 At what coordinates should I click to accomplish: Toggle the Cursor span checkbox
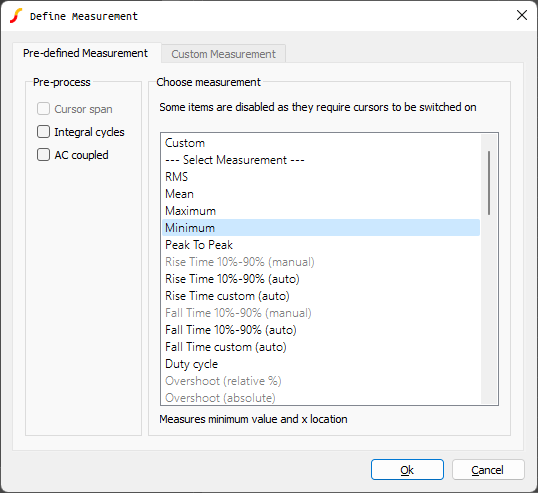[43, 109]
